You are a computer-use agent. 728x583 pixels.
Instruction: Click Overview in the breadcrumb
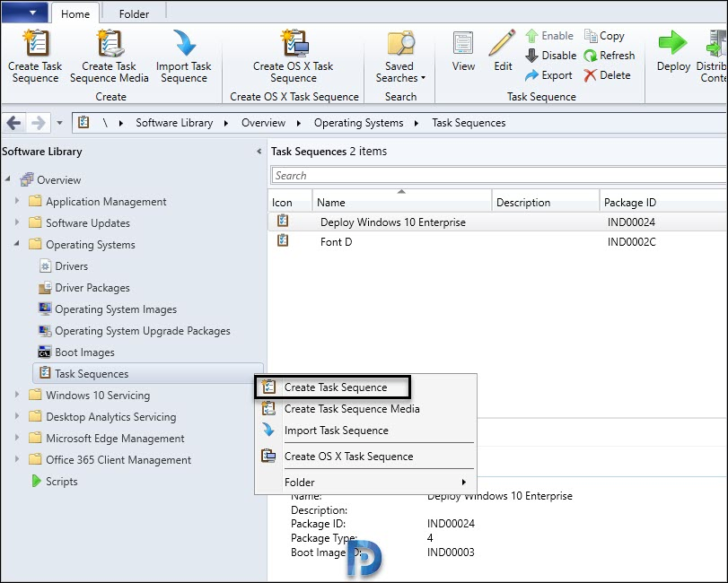pos(263,123)
